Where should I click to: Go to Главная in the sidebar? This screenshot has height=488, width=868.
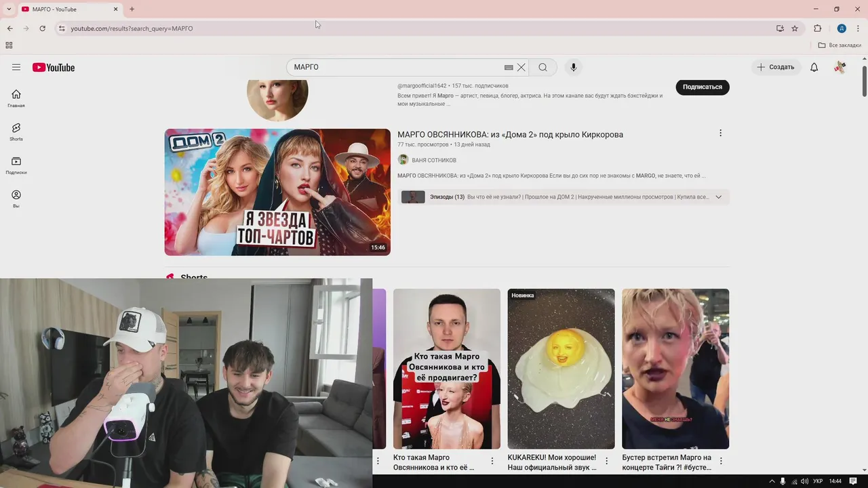click(x=16, y=98)
